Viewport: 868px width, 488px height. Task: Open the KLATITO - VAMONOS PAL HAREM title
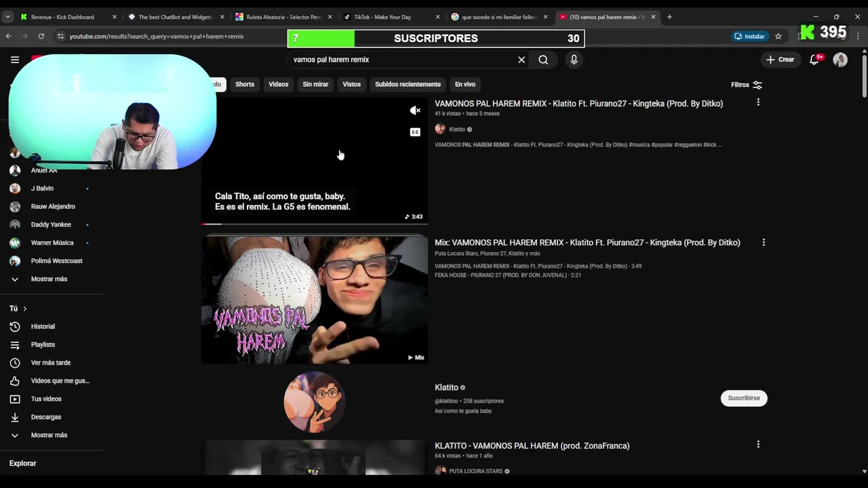click(532, 446)
